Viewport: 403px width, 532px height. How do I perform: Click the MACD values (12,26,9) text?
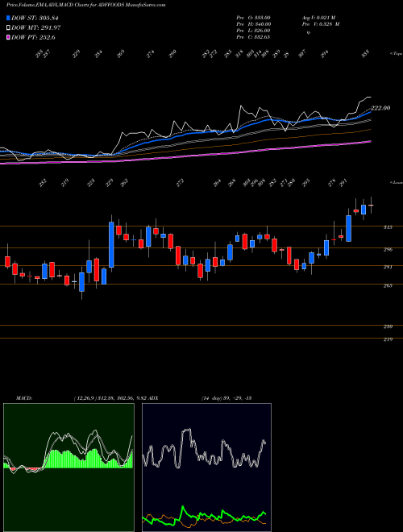coord(110,398)
